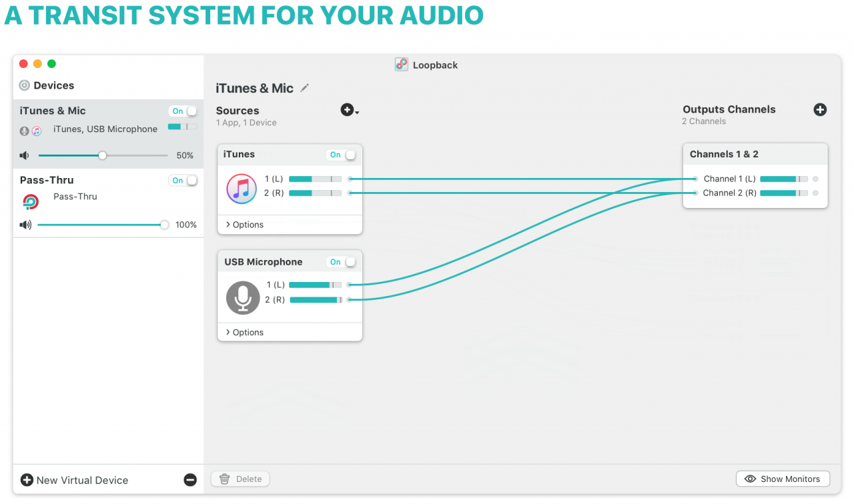Click the USB Microphone 2 (R) level meter
The height and width of the screenshot is (504, 854).
pyautogui.click(x=315, y=299)
